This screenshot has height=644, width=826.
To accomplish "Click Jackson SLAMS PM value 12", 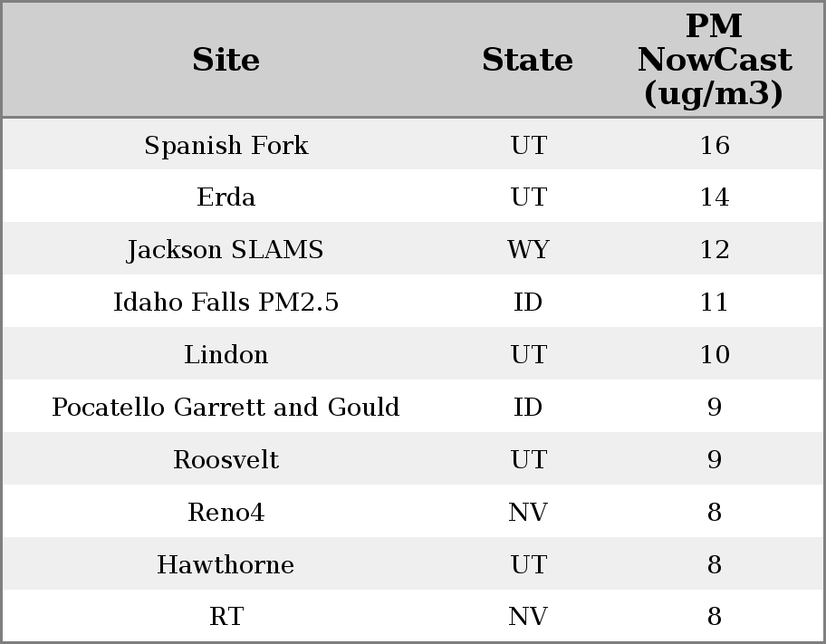I will tap(714, 250).
